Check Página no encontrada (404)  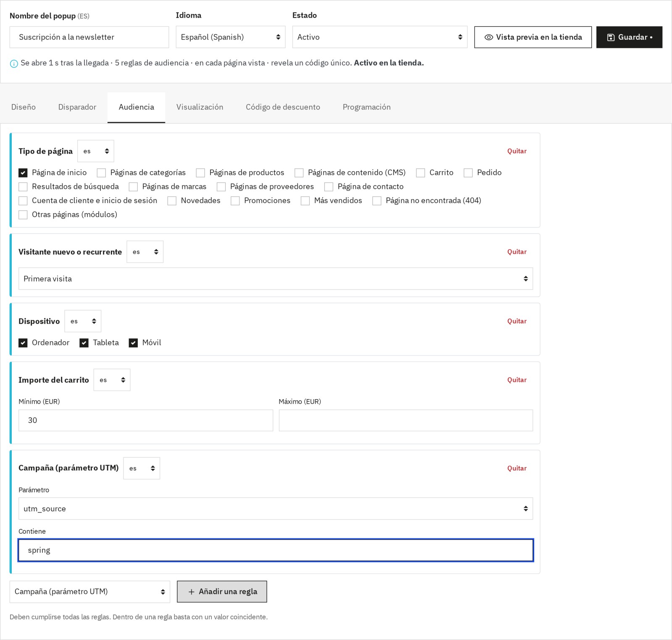tap(377, 201)
